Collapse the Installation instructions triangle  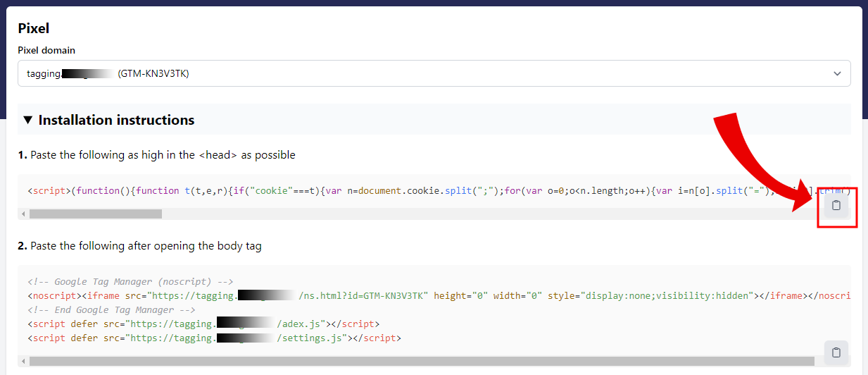pyautogui.click(x=27, y=121)
